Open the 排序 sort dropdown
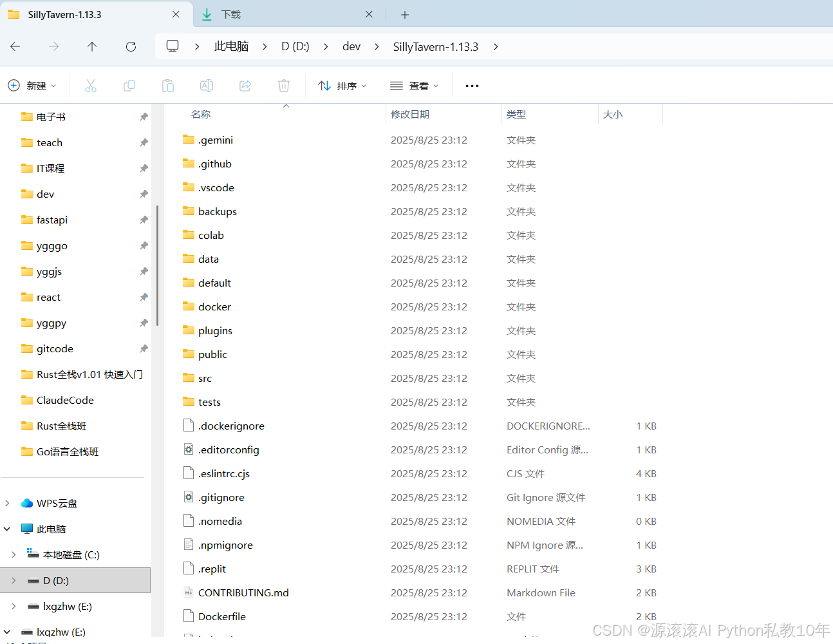This screenshot has height=644, width=833. (342, 86)
